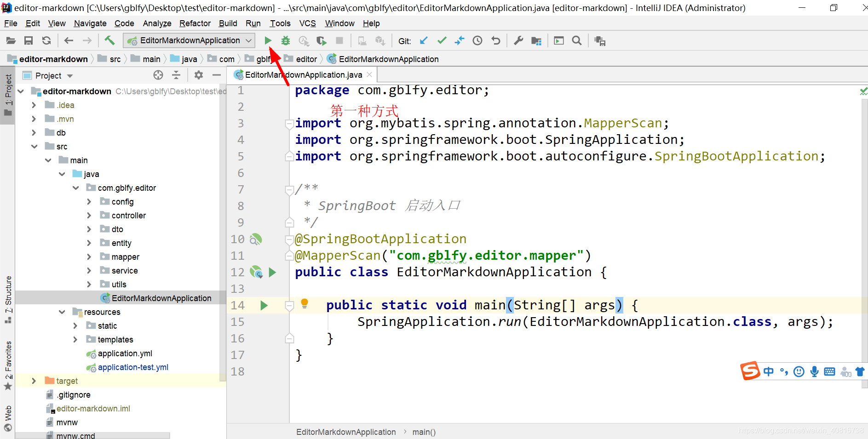Run EditorMarkdownApplication with green play icon
Screen dimensions: 868x439
[268, 41]
